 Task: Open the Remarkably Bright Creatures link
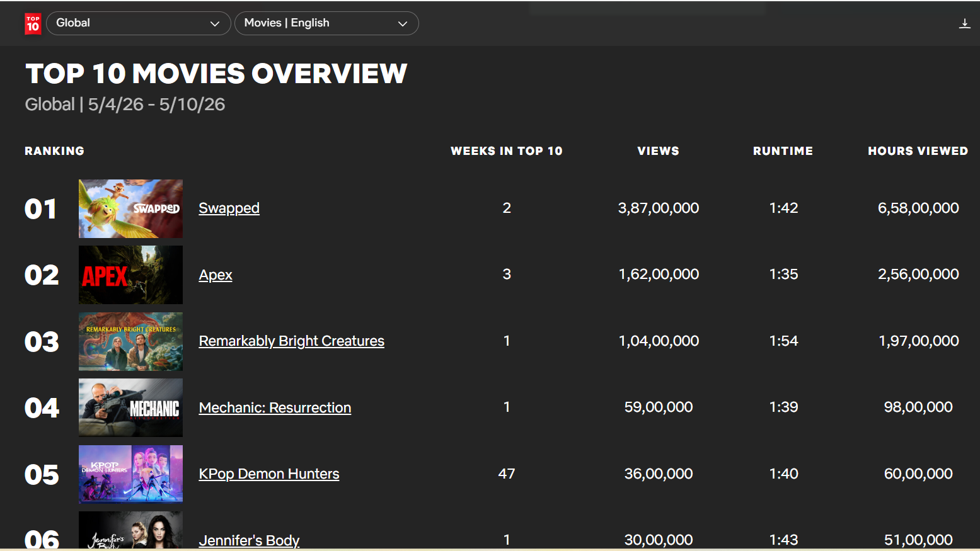(x=291, y=341)
